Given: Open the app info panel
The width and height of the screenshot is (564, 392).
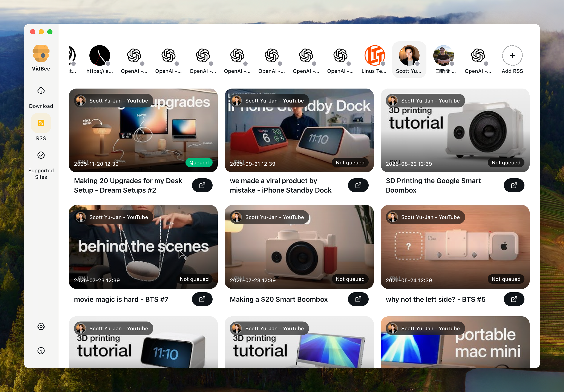Looking at the screenshot, I should 41,351.
